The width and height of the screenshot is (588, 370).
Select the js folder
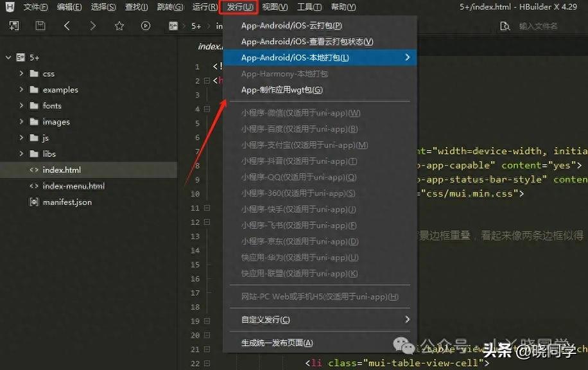click(x=46, y=138)
